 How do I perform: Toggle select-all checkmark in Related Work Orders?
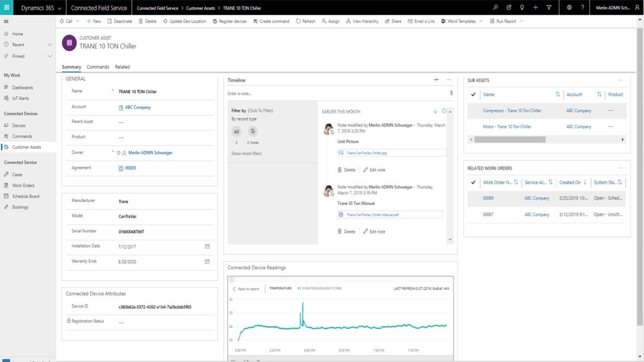473,183
